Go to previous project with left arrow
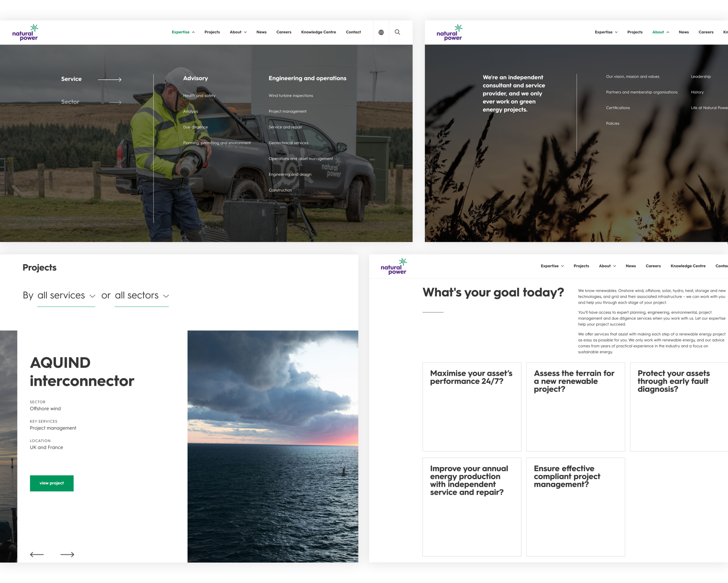This screenshot has height=583, width=728. click(x=37, y=554)
